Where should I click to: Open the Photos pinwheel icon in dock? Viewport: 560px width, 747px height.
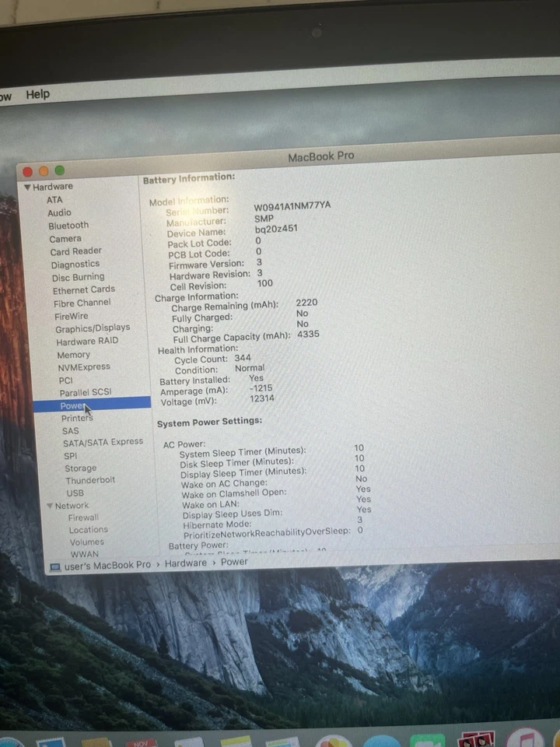(334, 742)
